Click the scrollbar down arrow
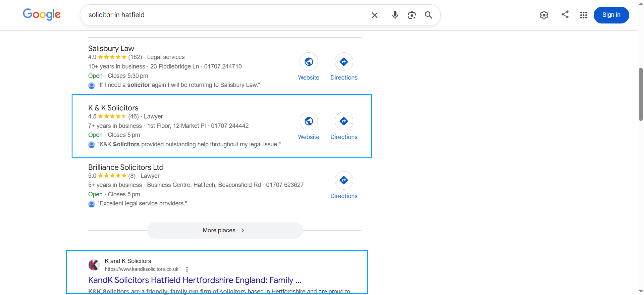The width and height of the screenshot is (644, 295). [641, 291]
